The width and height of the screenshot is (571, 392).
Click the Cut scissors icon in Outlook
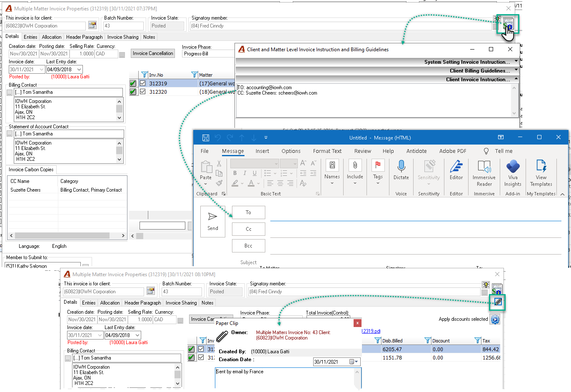219,164
